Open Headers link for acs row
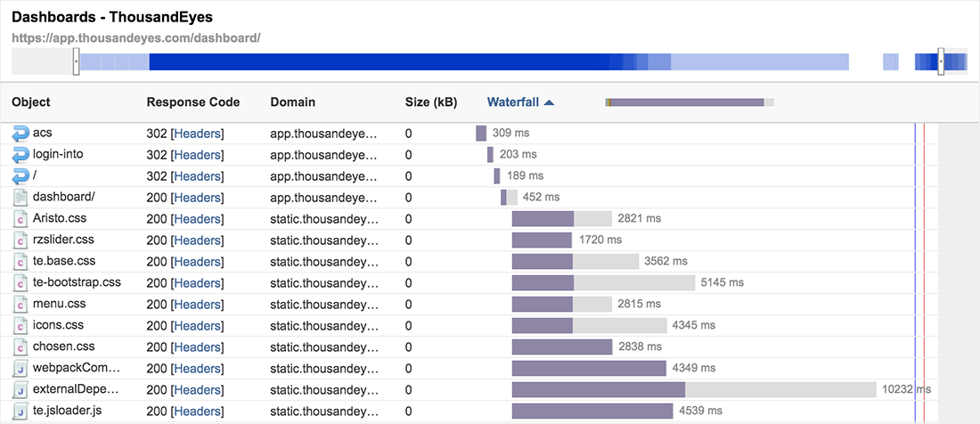The width and height of the screenshot is (980, 424). coord(198,134)
